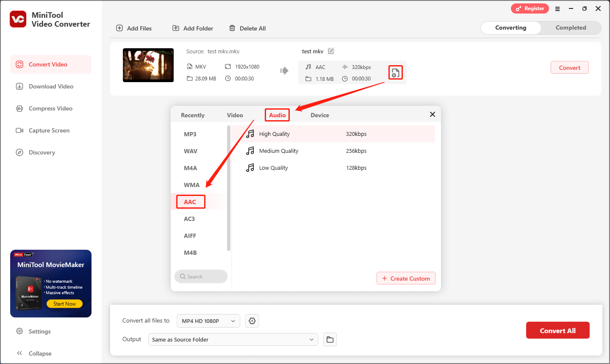610x364 pixels.
Task: Click the Convert All button
Action: 557,331
